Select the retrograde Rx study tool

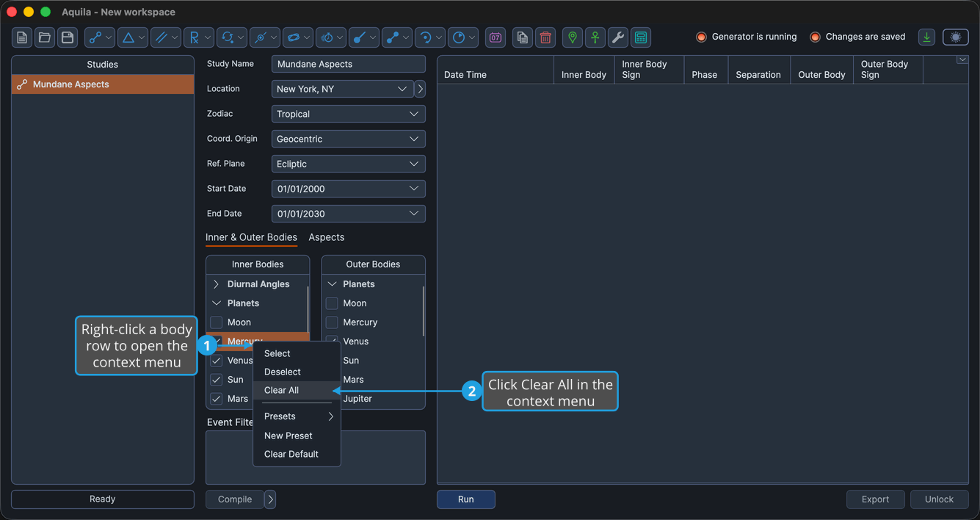[x=199, y=37]
